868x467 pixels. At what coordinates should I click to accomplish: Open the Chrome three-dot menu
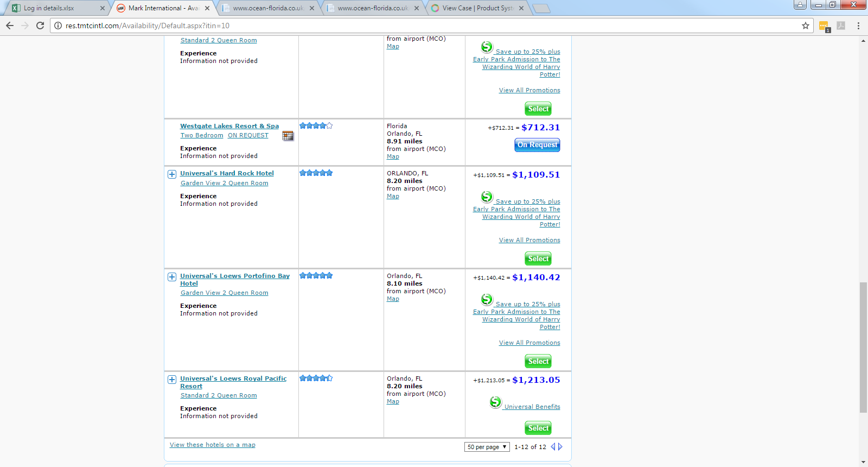pyautogui.click(x=858, y=26)
